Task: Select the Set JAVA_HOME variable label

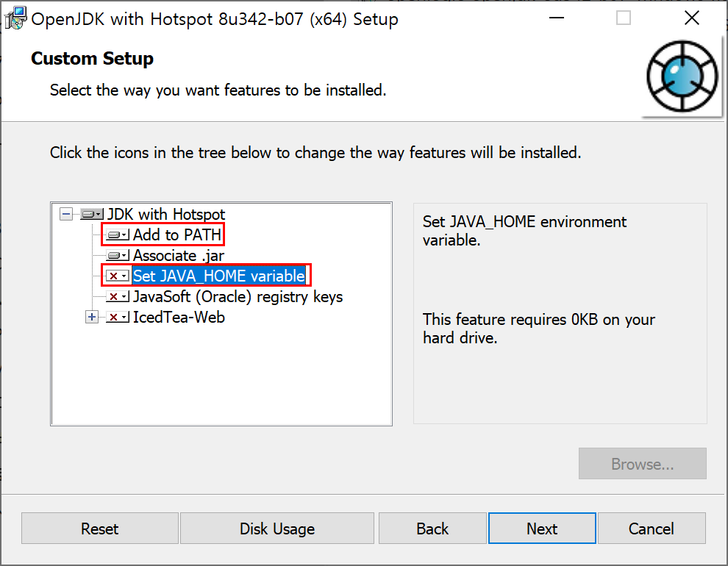Action: pos(219,276)
